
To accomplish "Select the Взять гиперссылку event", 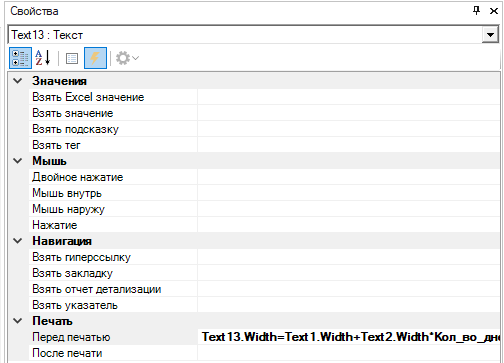I will [x=81, y=257].
